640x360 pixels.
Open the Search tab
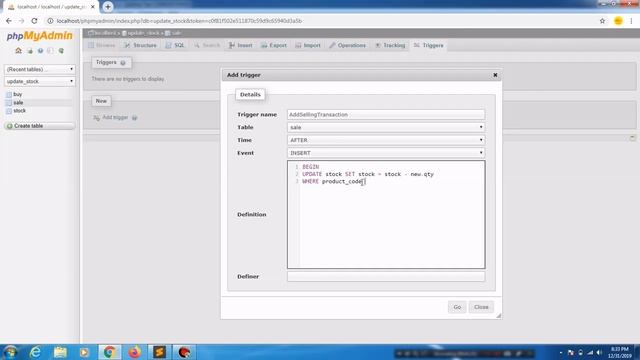point(207,45)
